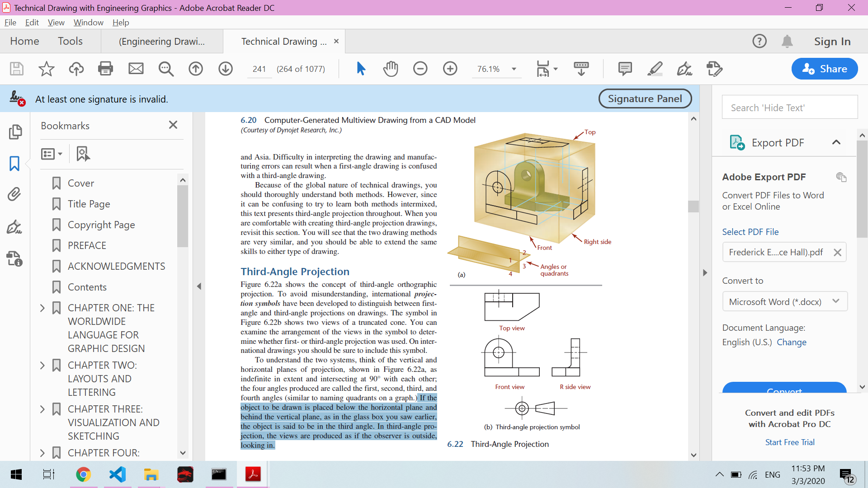This screenshot has width=868, height=488.
Task: Click the Highlight text pen icon
Action: [655, 69]
